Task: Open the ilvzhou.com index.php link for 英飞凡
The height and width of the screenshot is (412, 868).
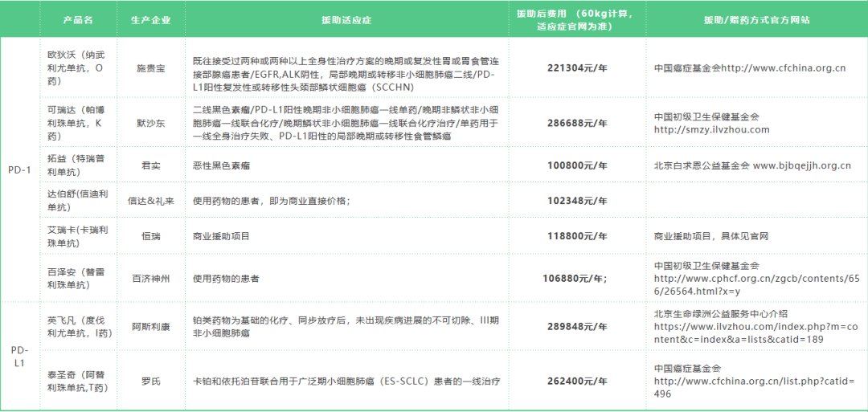Action: click(x=756, y=327)
